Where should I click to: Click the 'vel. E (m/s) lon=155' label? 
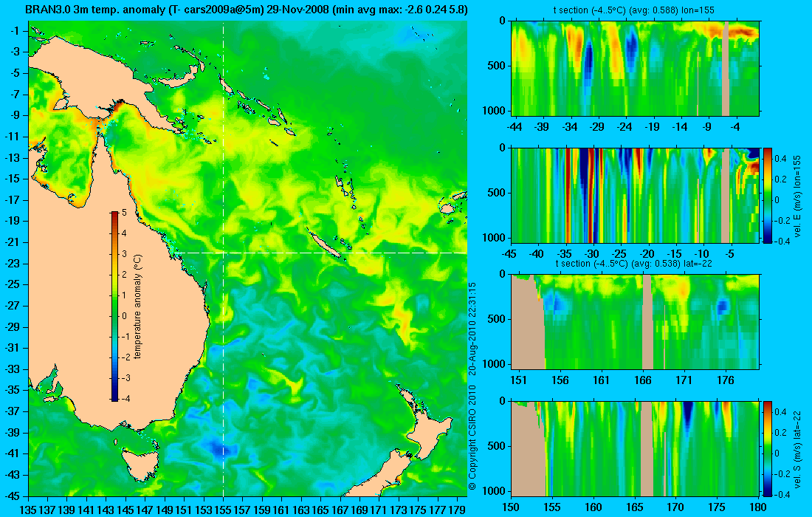pos(797,197)
